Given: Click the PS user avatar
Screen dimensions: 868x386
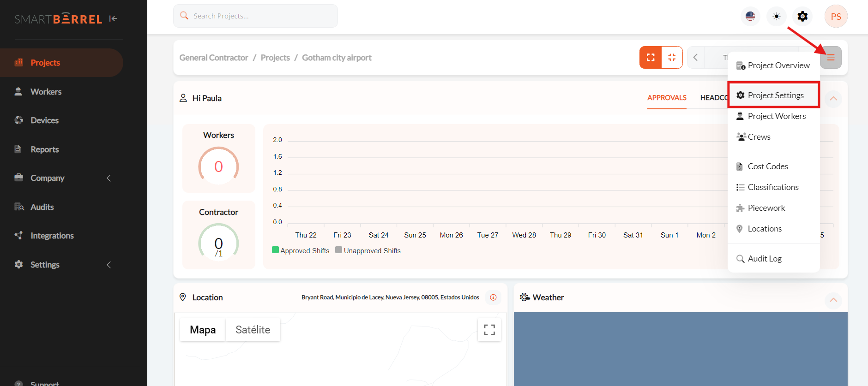Looking at the screenshot, I should (x=836, y=17).
